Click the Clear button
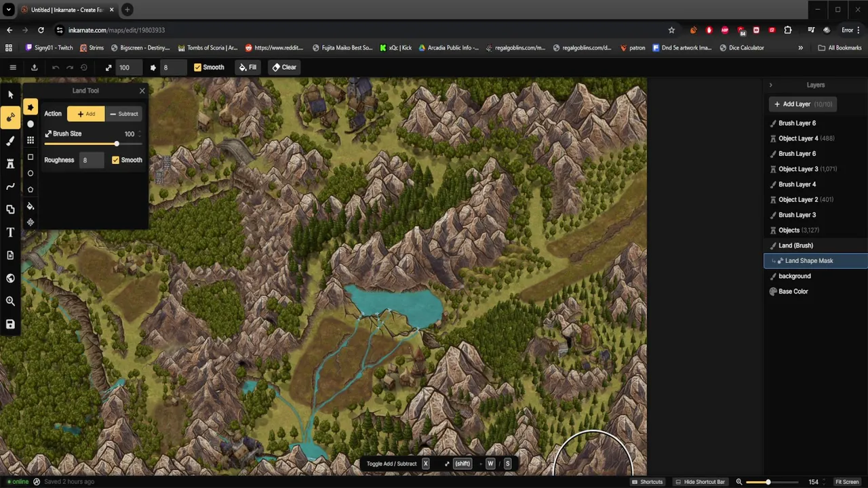Image resolution: width=868 pixels, height=488 pixels. tap(284, 67)
